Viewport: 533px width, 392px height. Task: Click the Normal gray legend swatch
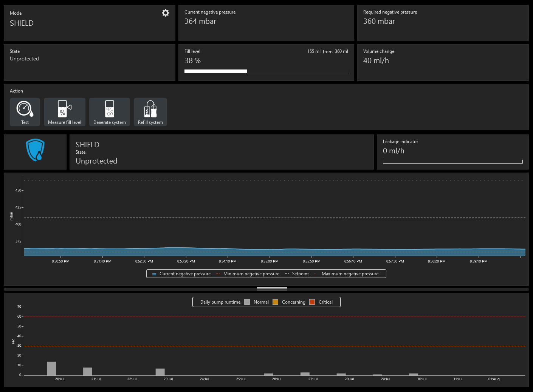[x=247, y=302]
